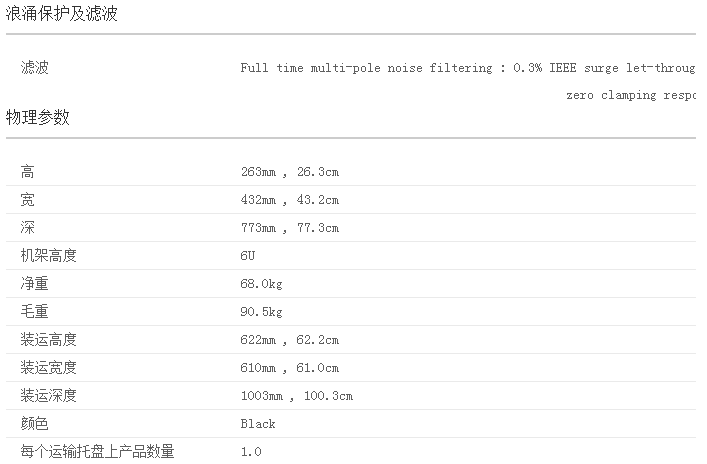This screenshot has height=464, width=707.
Task: Click the 高 row label
Action: tap(28, 172)
